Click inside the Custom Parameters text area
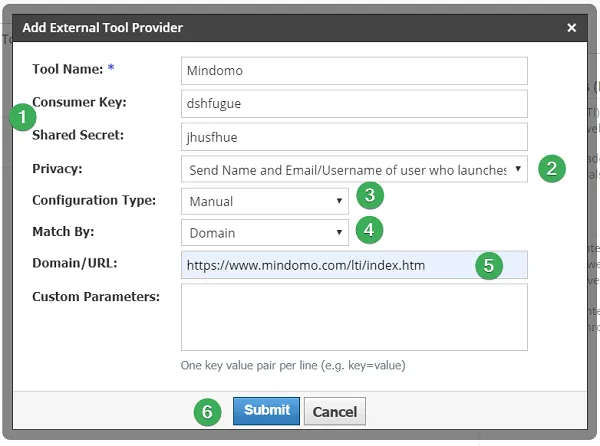 click(354, 317)
